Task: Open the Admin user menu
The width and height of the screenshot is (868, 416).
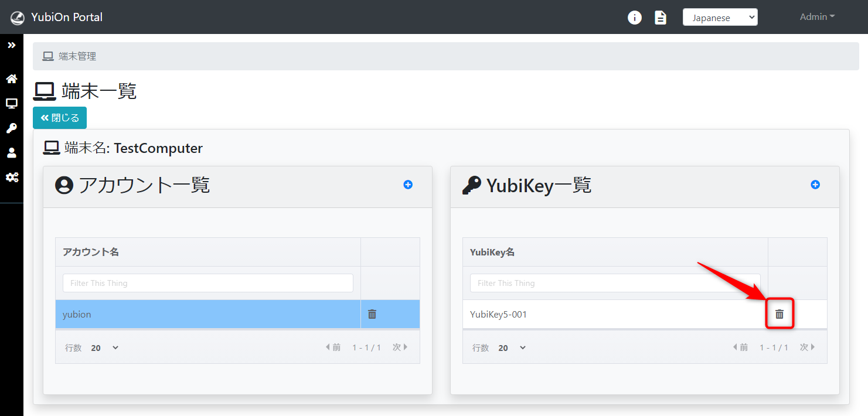Action: [817, 17]
